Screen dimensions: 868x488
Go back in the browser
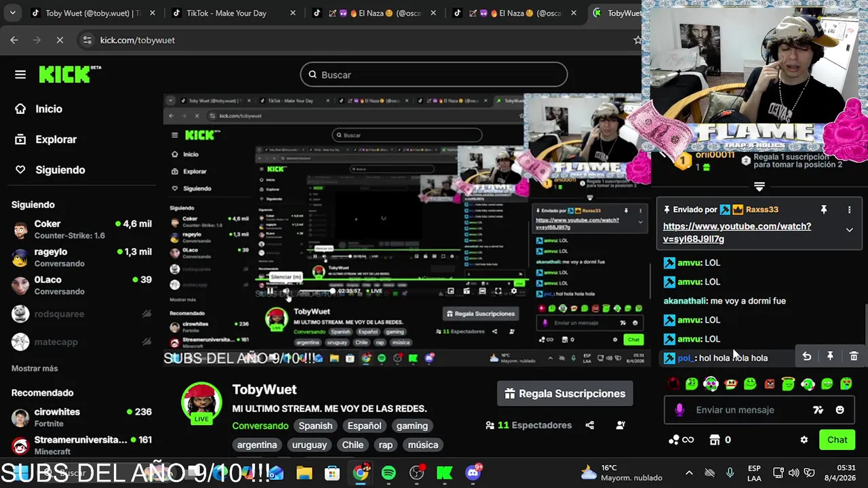click(x=14, y=40)
